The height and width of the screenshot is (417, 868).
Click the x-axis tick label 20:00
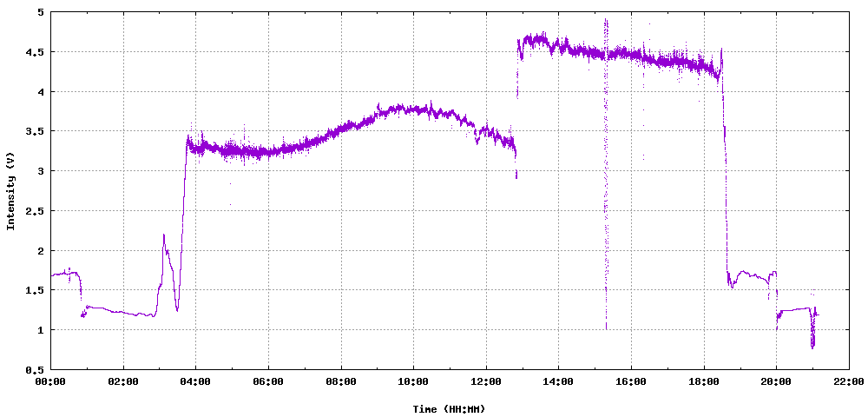776,381
